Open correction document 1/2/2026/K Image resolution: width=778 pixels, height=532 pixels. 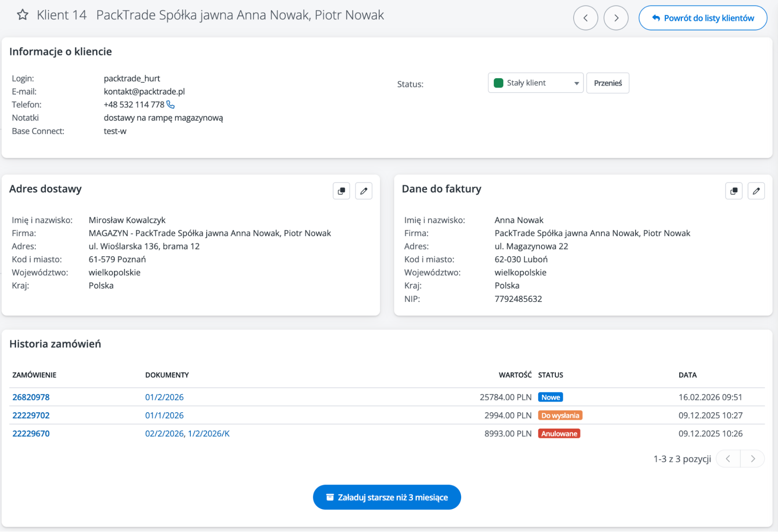(209, 434)
